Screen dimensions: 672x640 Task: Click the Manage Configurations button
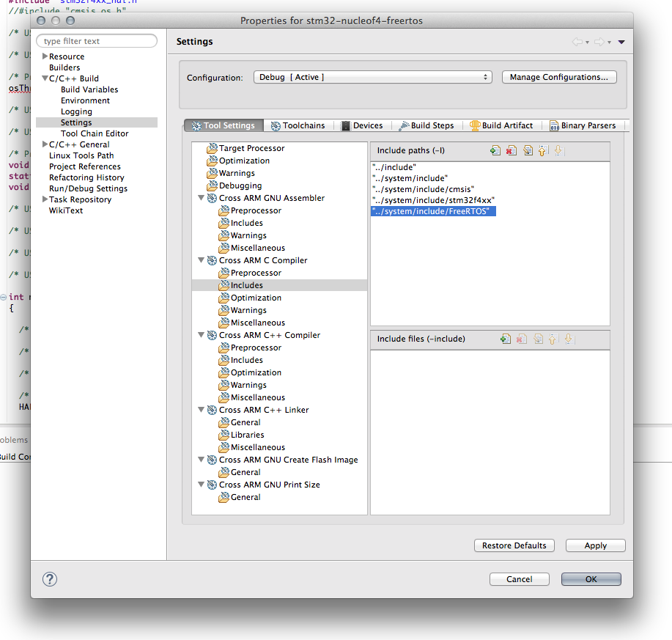[559, 77]
